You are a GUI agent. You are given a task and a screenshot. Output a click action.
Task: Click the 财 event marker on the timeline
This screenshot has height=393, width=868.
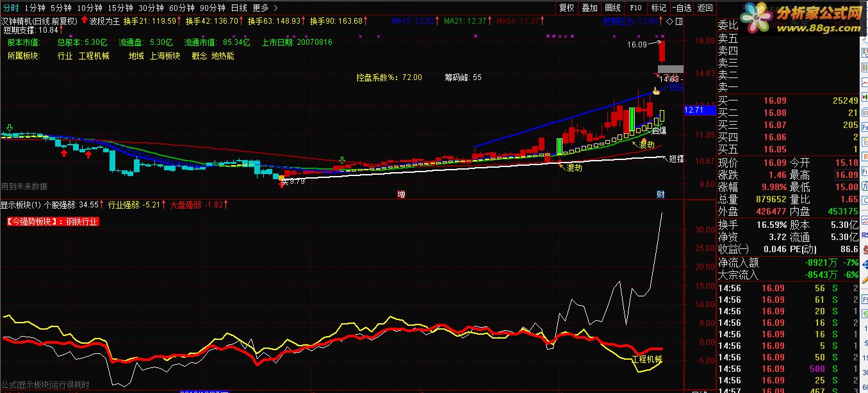[x=660, y=194]
